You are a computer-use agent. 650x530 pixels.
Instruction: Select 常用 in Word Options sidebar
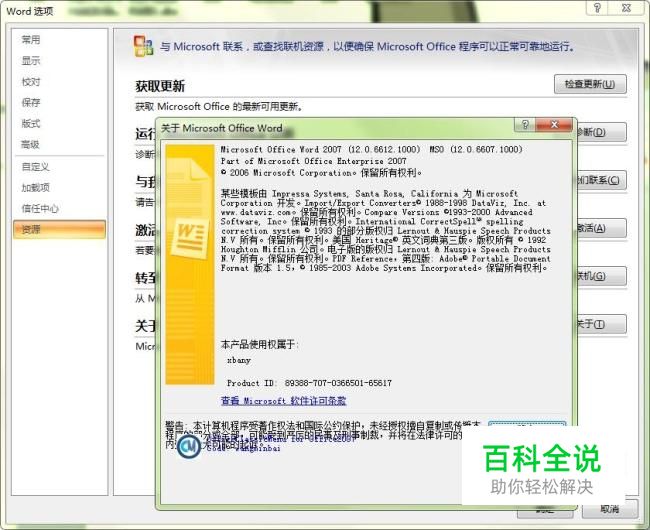coord(31,40)
